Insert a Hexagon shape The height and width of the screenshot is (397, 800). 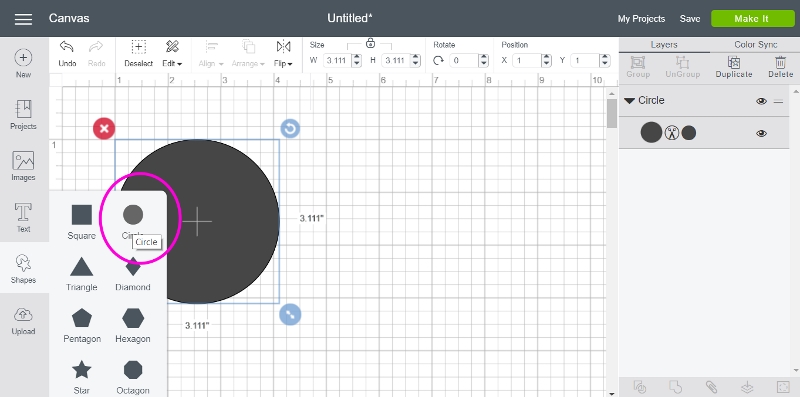coord(133,326)
